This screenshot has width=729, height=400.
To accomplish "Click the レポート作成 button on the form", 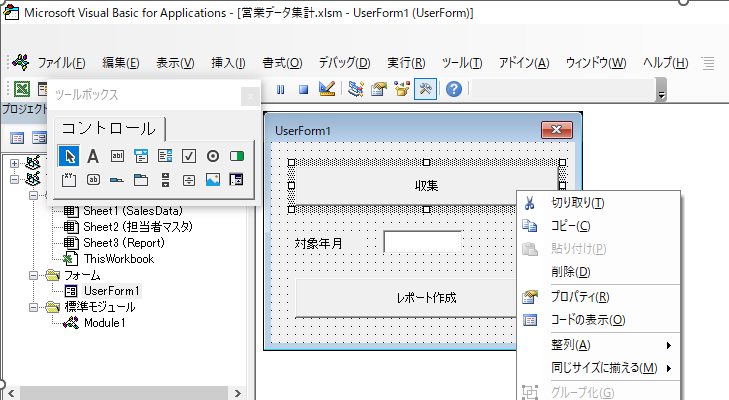I will click(426, 298).
